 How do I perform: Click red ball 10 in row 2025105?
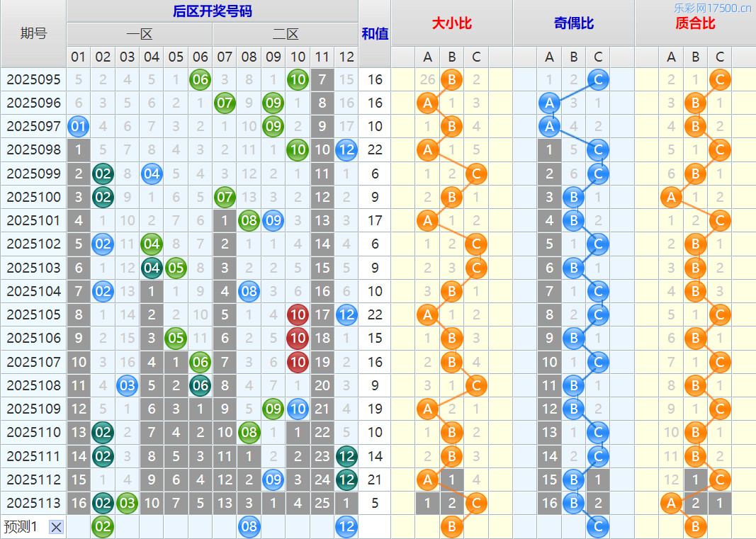(x=298, y=314)
